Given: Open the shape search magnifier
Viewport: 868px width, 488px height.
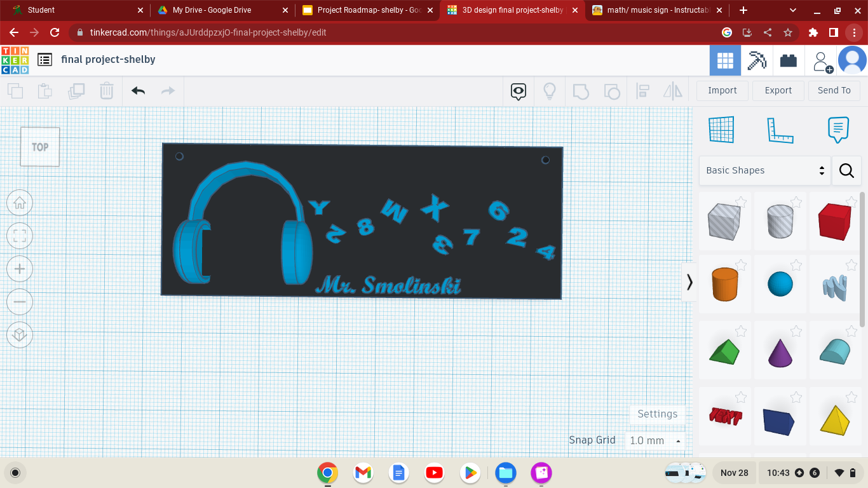Looking at the screenshot, I should [x=846, y=170].
